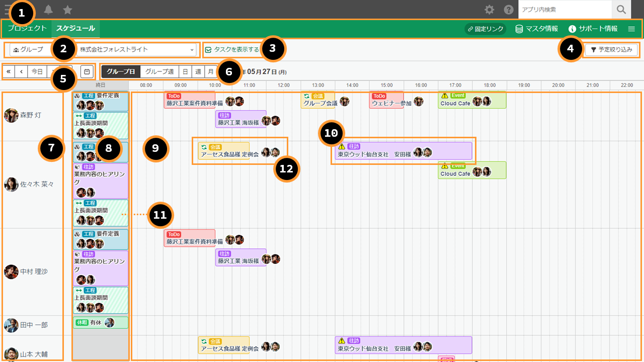Open 有休 leave entry for 田中 一郎
This screenshot has width=644, height=362.
pyautogui.click(x=101, y=322)
